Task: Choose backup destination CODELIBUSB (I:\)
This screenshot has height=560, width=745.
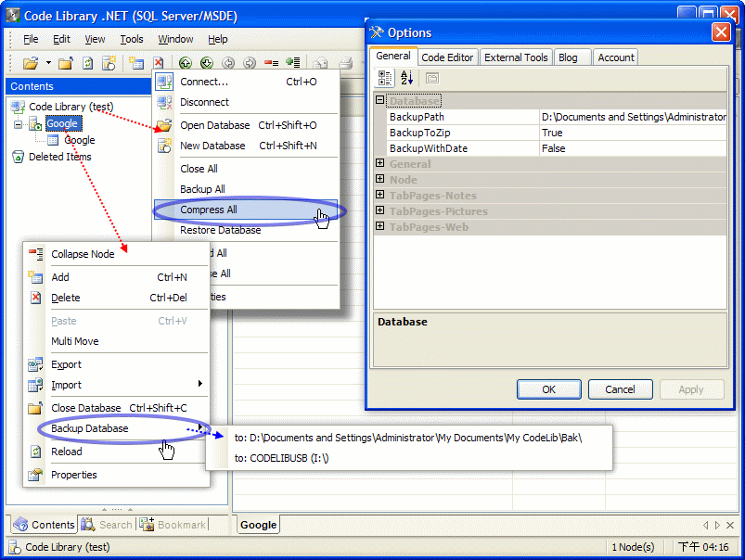Action: [409, 458]
